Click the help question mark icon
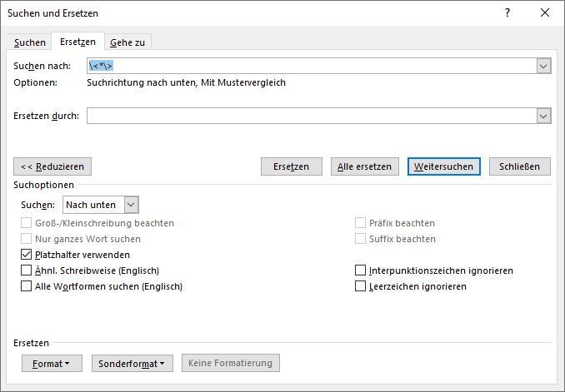Viewport: 565px width, 392px height. coord(507,12)
